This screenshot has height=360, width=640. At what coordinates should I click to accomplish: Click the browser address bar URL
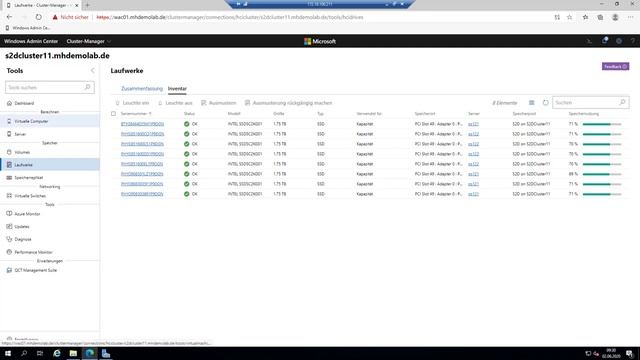[230, 17]
